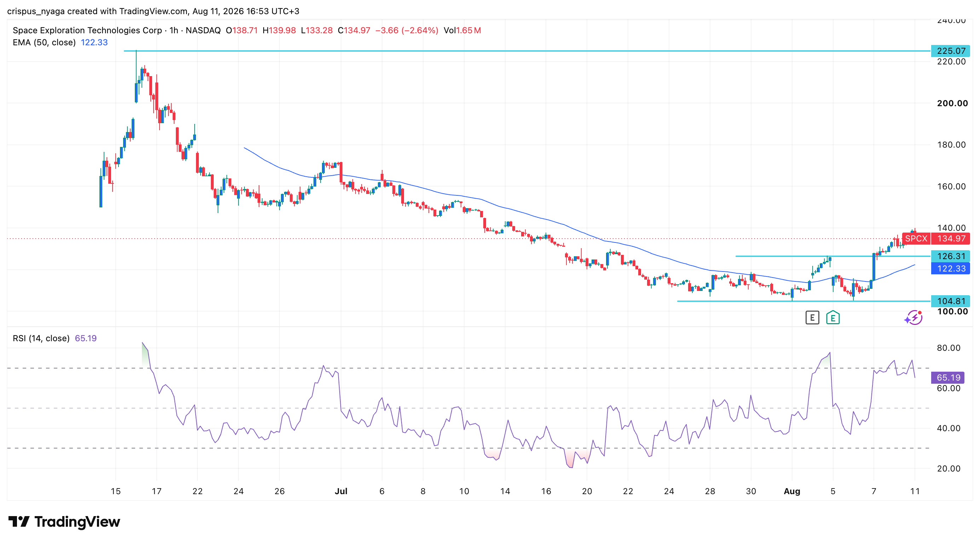Screen dimensions: 980x543
Task: Click the blue 122.33 EMA axis tag
Action: coord(950,268)
